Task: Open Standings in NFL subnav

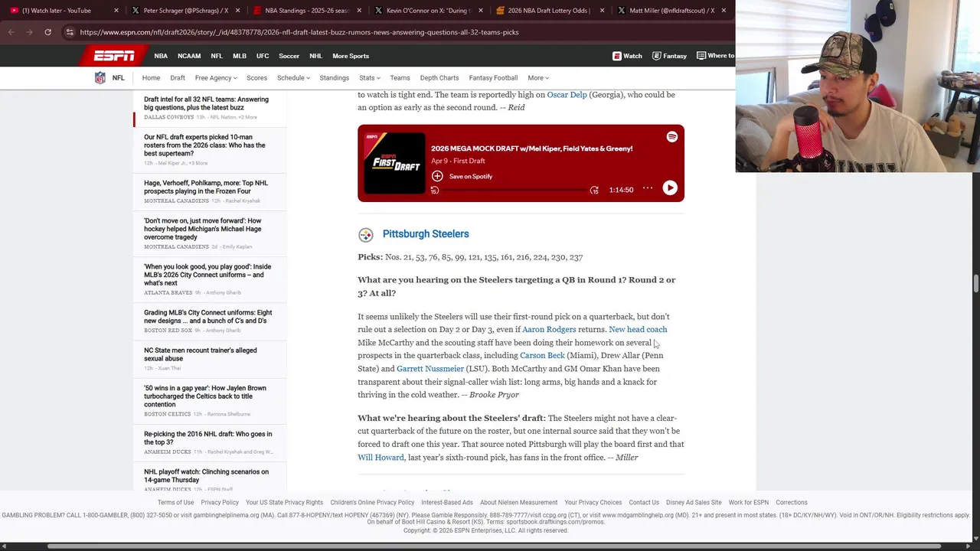Action: 334,78
